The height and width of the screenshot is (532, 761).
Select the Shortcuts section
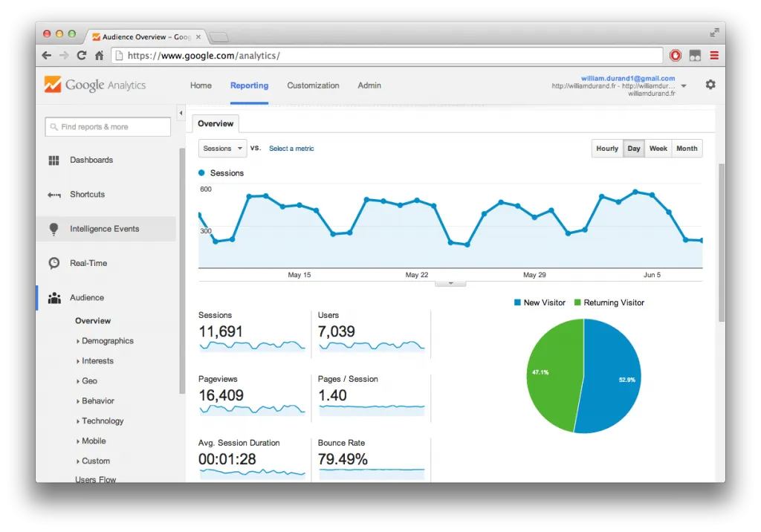86,194
